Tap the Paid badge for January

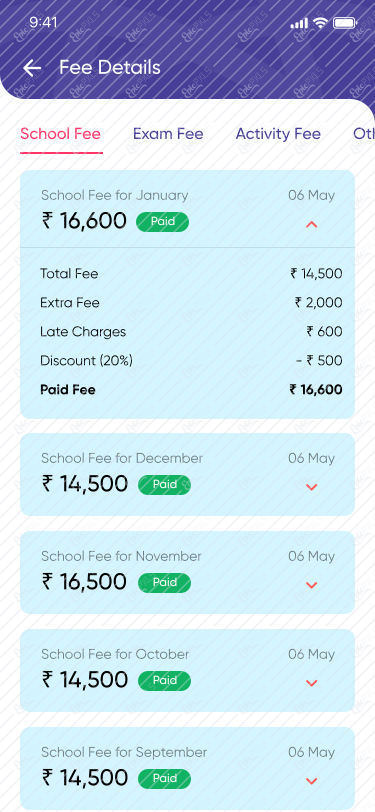(x=163, y=222)
